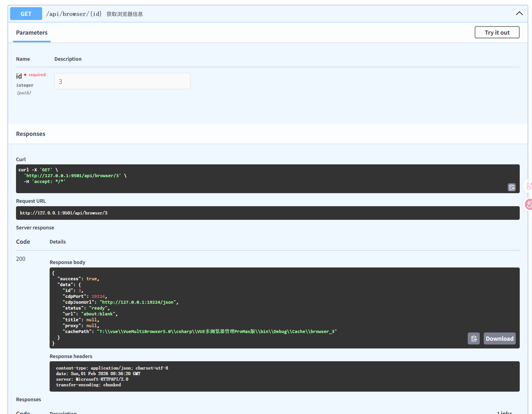Click the cachePath value in response body

pyautogui.click(x=217, y=331)
